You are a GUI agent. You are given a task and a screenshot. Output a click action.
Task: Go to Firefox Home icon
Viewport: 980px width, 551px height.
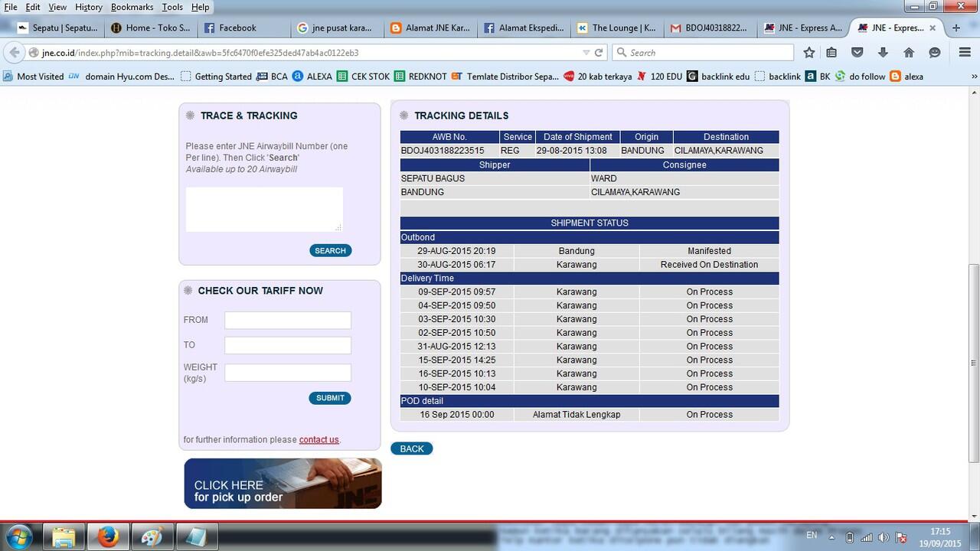tap(909, 53)
